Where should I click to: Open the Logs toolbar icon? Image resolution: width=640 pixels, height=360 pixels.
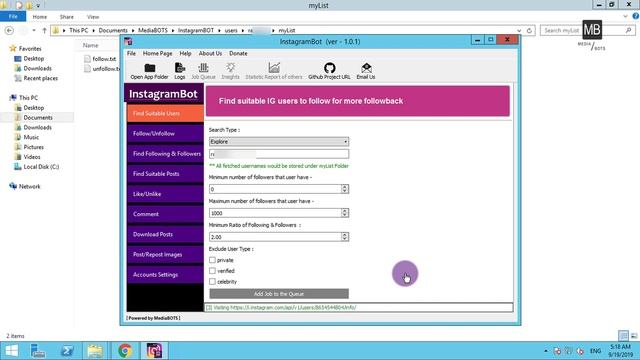click(x=180, y=71)
